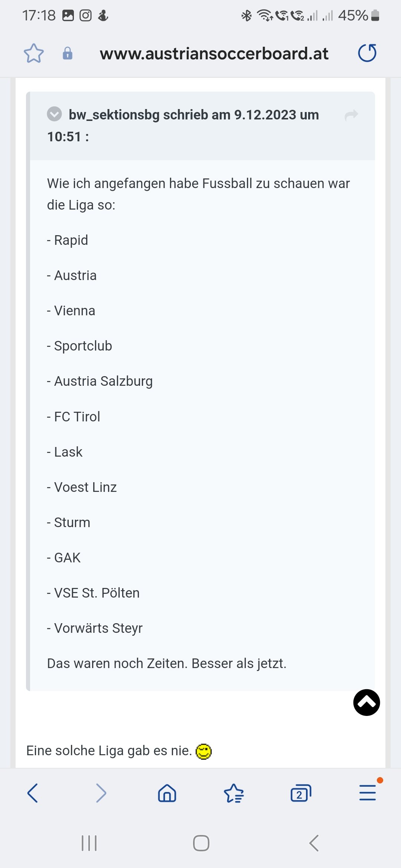Open the browser hamburger menu
The height and width of the screenshot is (868, 401).
point(368,793)
